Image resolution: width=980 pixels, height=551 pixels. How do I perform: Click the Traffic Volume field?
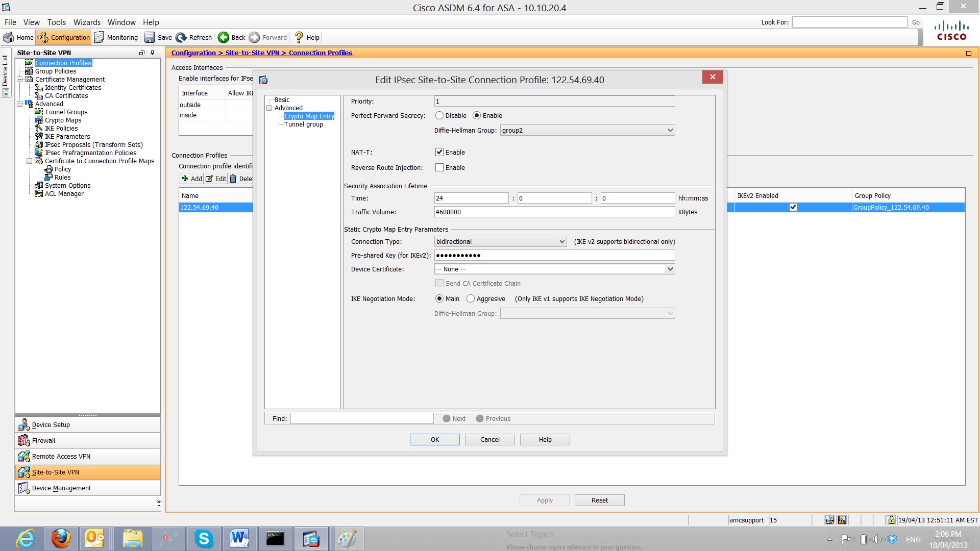[x=554, y=212]
